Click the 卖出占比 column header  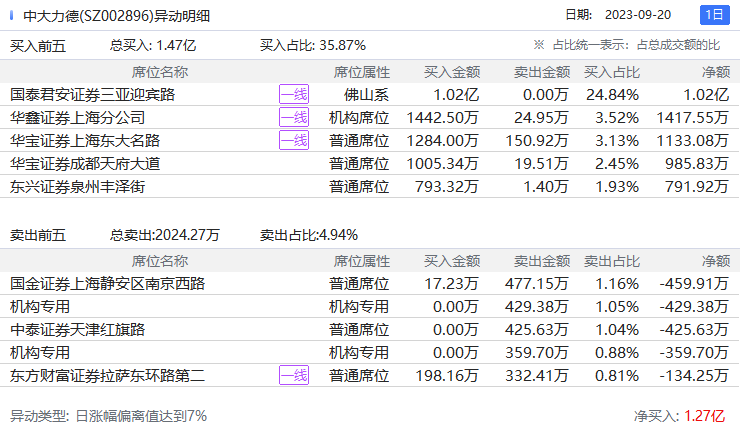(x=612, y=261)
